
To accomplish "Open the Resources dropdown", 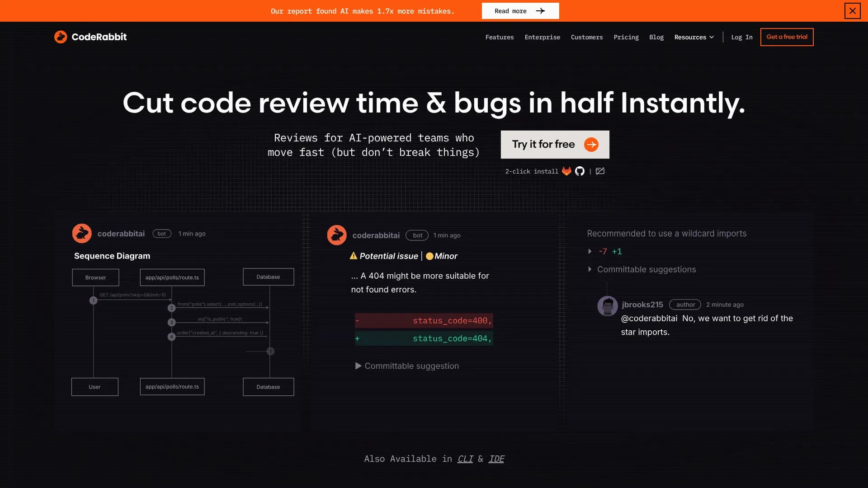I will [694, 37].
